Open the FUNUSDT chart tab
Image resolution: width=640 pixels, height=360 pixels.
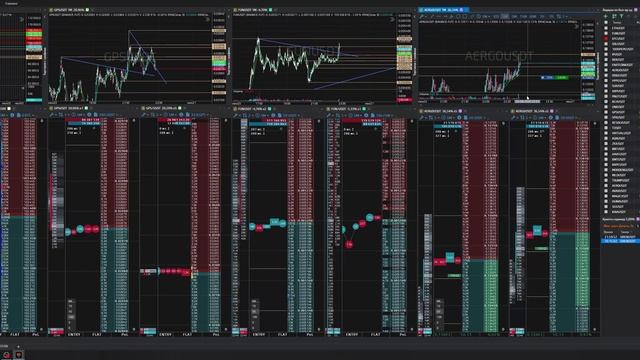click(253, 10)
